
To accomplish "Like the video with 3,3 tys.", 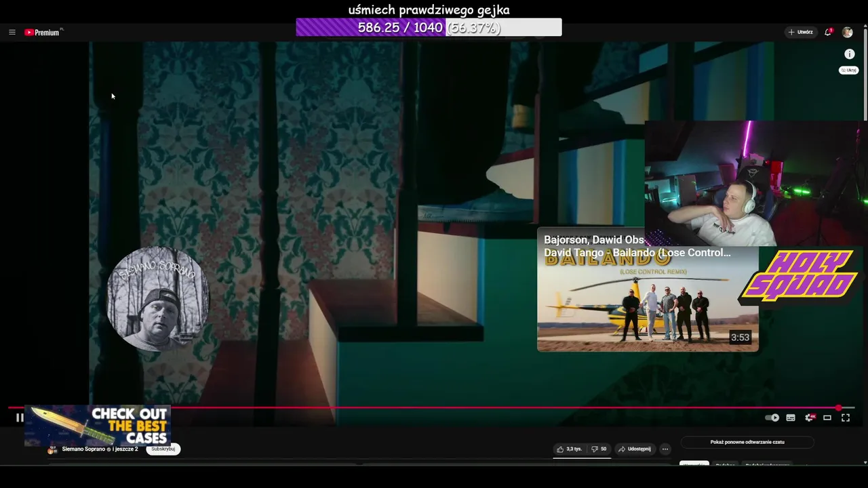I will (570, 449).
